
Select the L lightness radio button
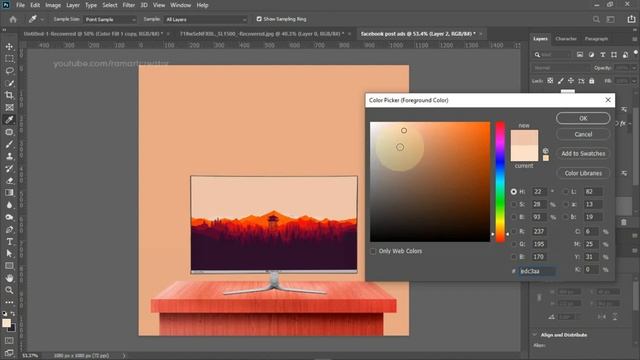point(566,191)
